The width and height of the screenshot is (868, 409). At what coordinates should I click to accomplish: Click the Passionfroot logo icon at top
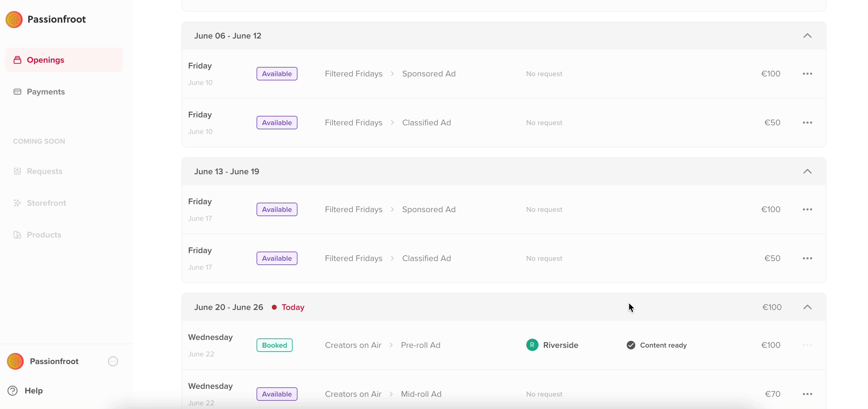(x=14, y=19)
